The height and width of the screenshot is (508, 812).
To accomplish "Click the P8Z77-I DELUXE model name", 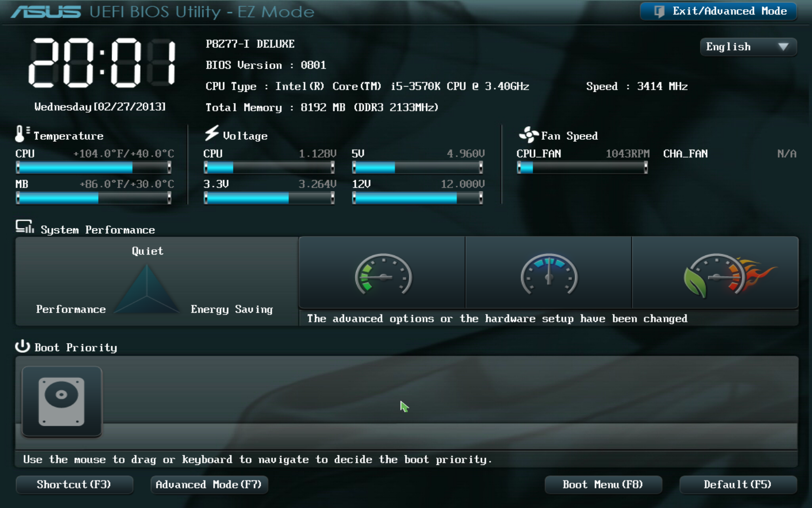I will pyautogui.click(x=250, y=44).
